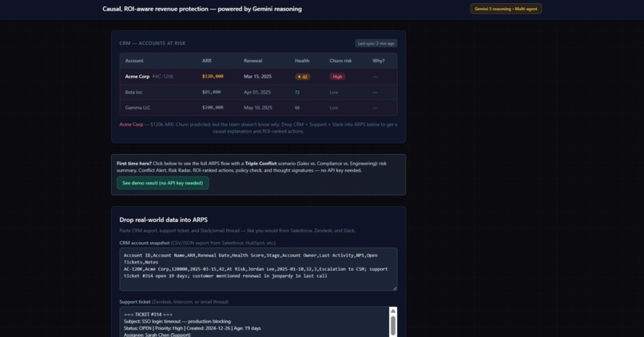Select the Gamma LLC account row

coord(258,108)
